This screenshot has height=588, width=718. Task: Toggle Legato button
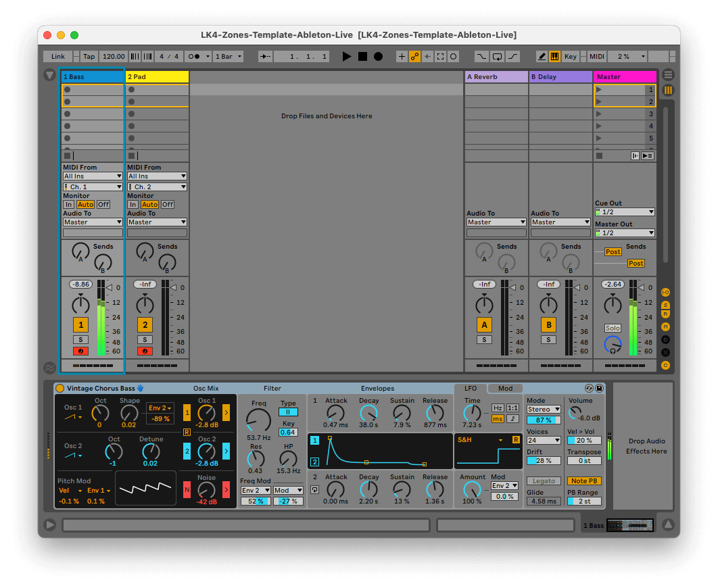544,481
